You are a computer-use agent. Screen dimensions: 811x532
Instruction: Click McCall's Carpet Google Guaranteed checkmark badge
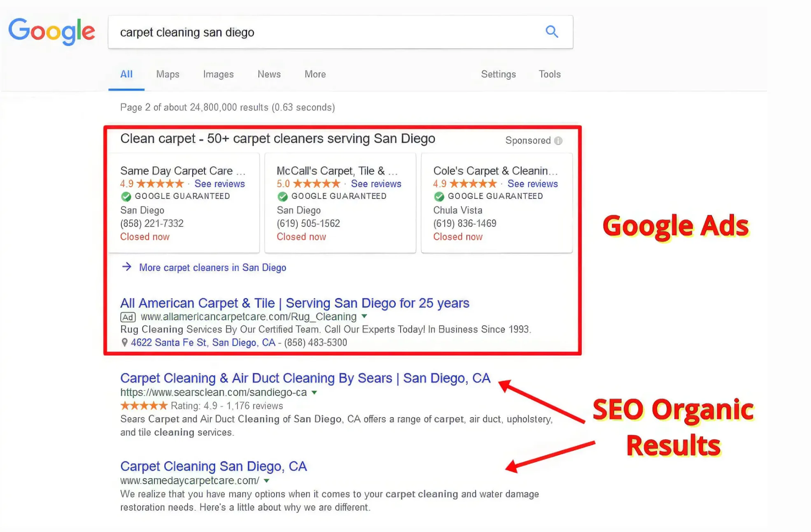point(282,196)
